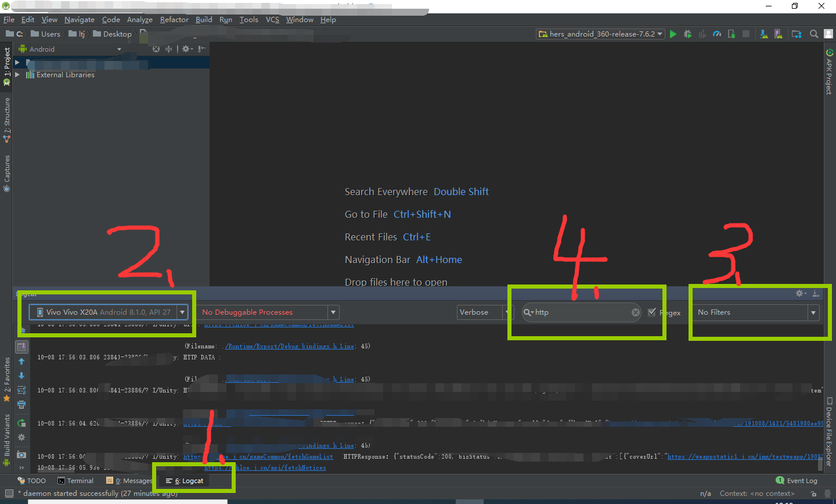Open the run configuration dropdown

tap(600, 34)
